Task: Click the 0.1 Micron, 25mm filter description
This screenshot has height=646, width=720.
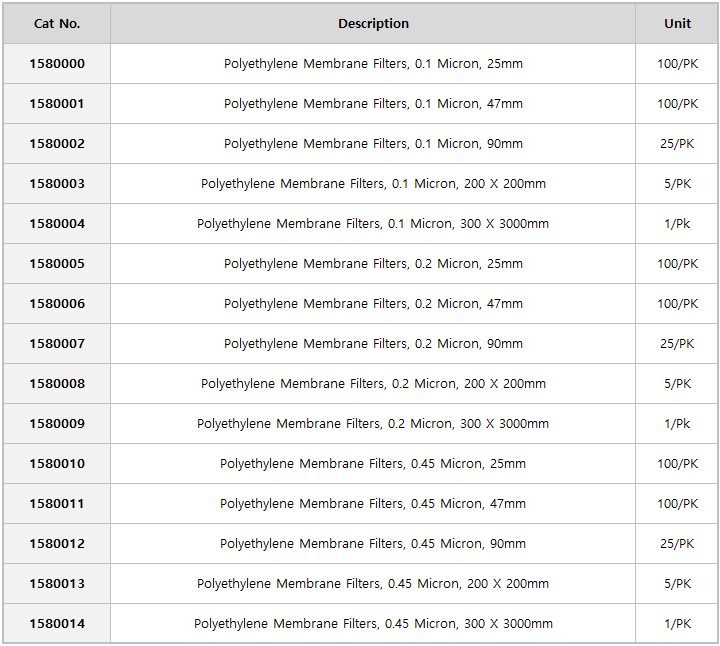Action: click(x=373, y=64)
